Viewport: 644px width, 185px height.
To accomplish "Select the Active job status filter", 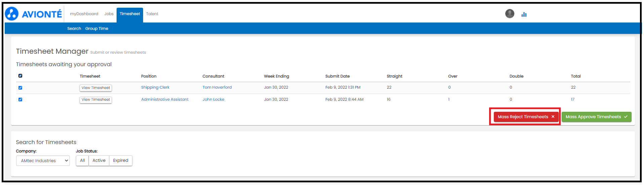I will 99,160.
